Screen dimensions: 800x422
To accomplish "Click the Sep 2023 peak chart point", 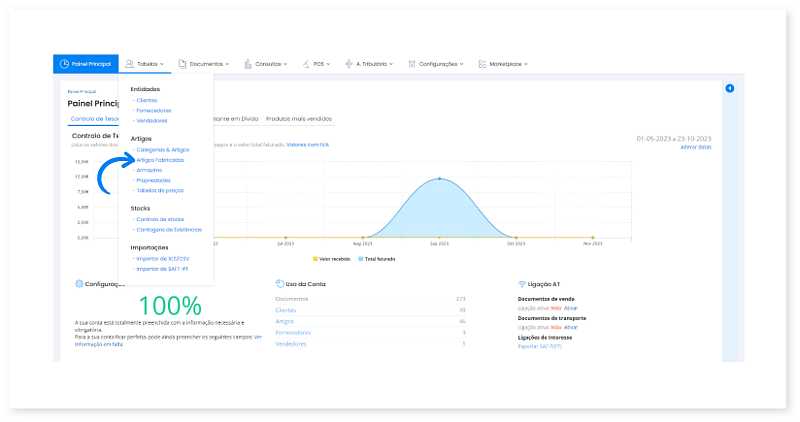I will tap(439, 179).
